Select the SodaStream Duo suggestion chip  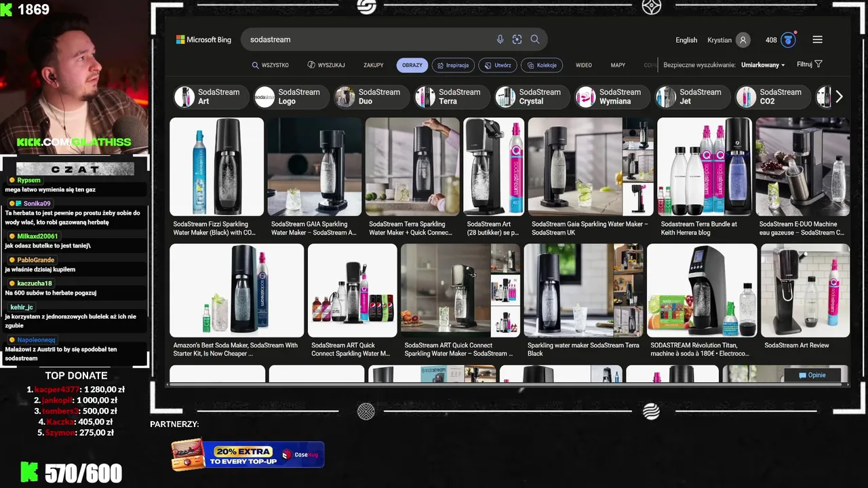370,97
